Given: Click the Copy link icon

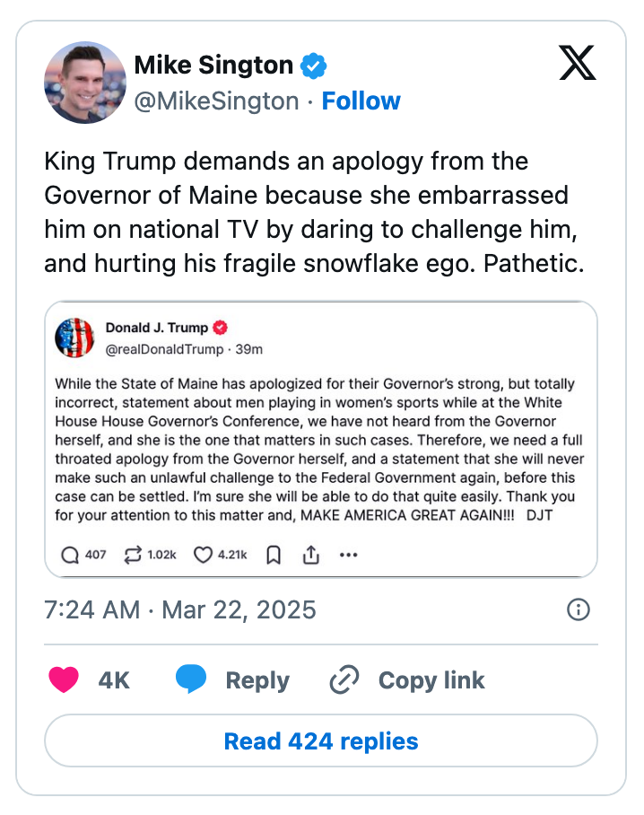Looking at the screenshot, I should point(344,680).
